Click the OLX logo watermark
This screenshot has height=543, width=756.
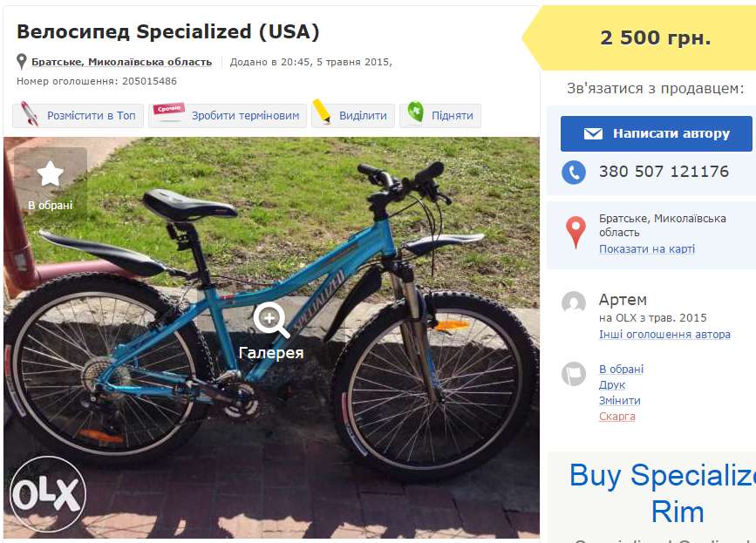point(47,494)
